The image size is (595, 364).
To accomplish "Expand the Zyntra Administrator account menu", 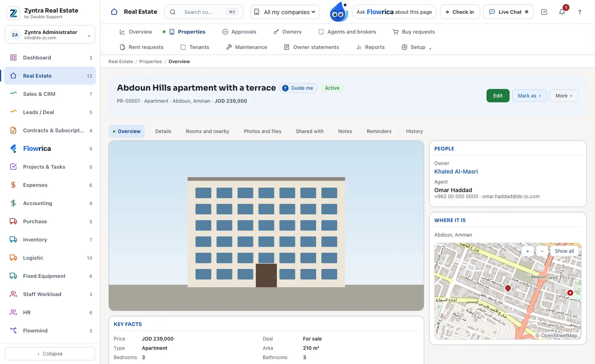I will coord(50,34).
